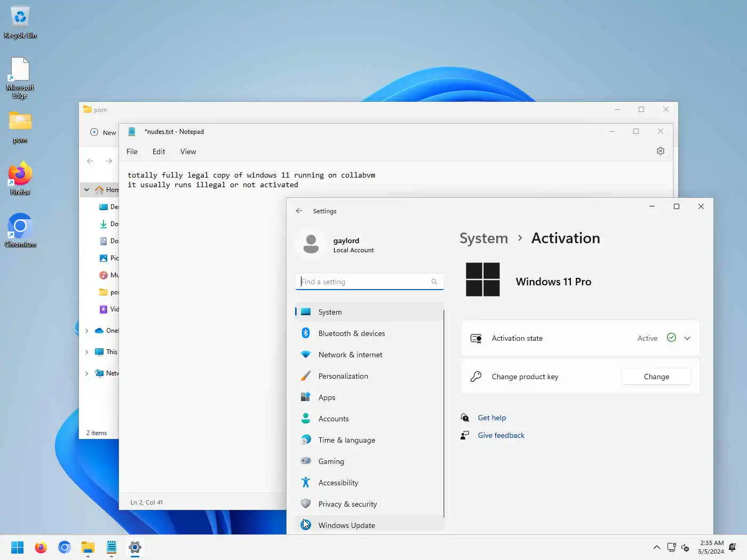The width and height of the screenshot is (747, 560).
Task: Open Notepad Edit menu
Action: pos(158,151)
